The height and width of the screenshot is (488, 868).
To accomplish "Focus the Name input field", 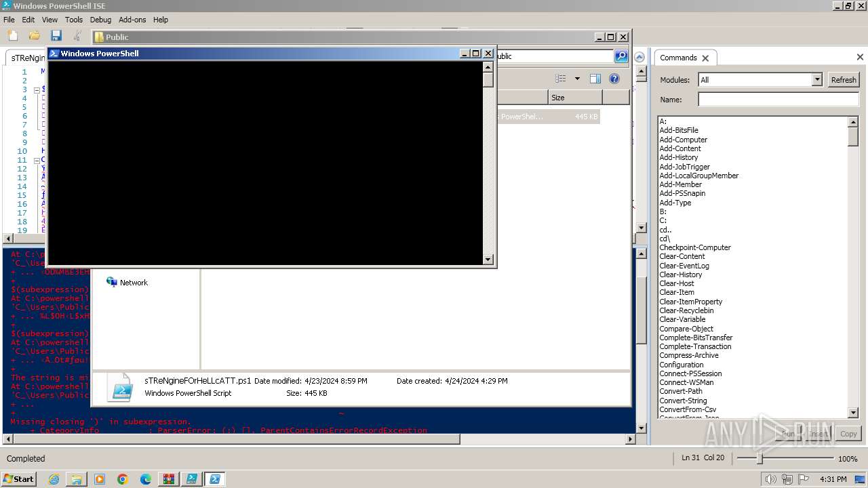I will coord(778,100).
